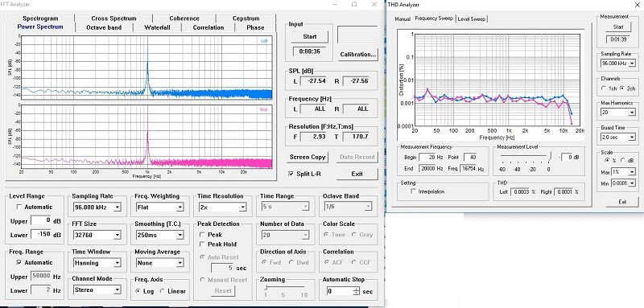The height and width of the screenshot is (308, 644).
Task: Enable Automatic level range
Action: (19, 207)
